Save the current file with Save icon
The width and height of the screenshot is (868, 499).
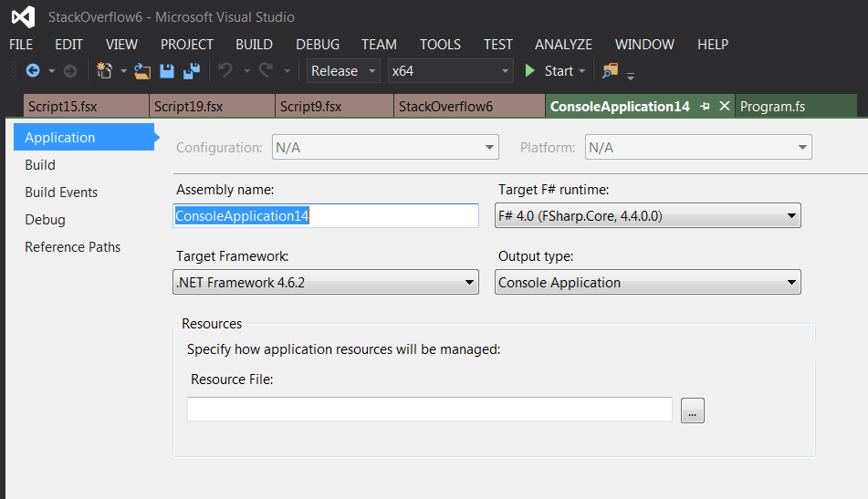167,71
